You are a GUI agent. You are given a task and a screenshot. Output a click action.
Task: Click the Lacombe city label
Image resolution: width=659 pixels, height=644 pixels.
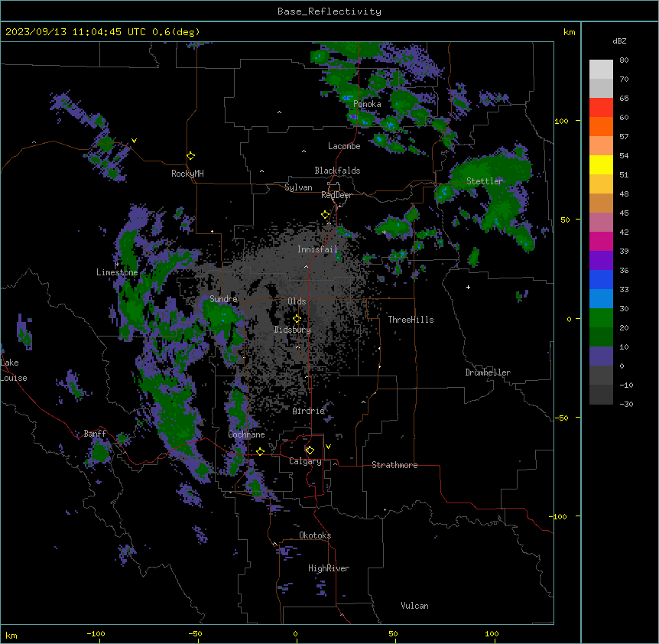tap(344, 146)
